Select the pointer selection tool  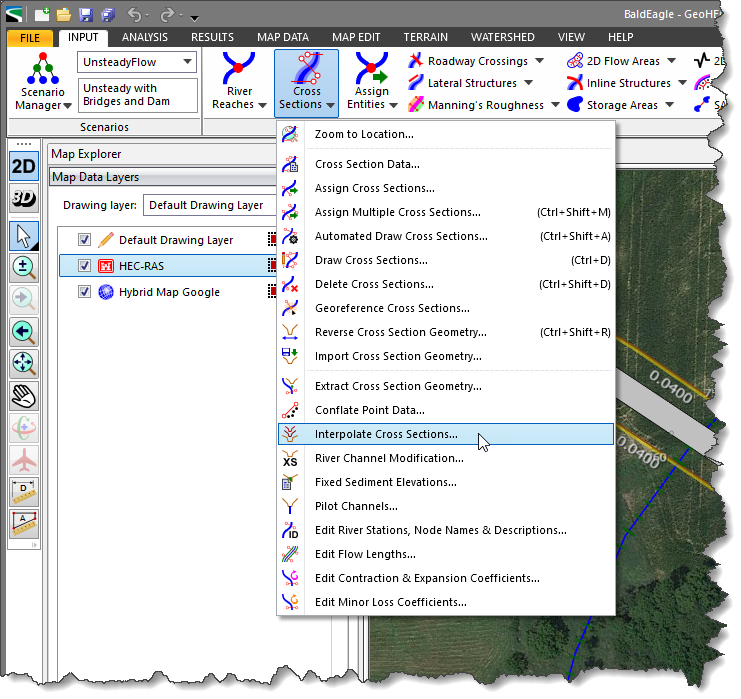click(24, 236)
